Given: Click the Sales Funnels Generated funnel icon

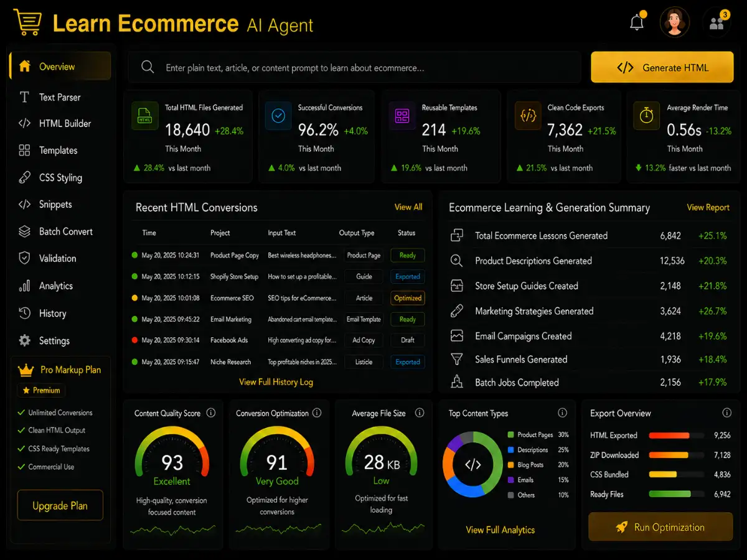Looking at the screenshot, I should coord(457,359).
